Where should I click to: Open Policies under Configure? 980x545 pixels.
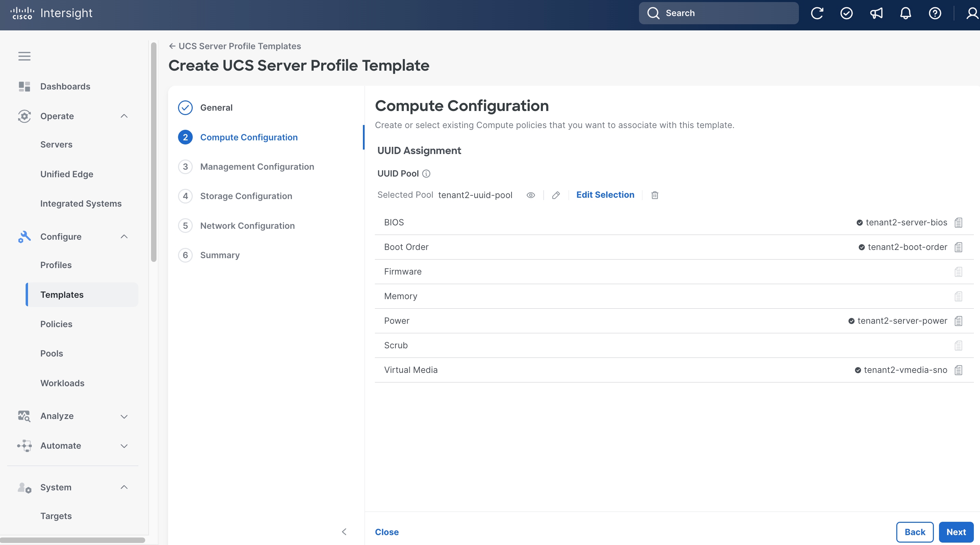coord(56,324)
